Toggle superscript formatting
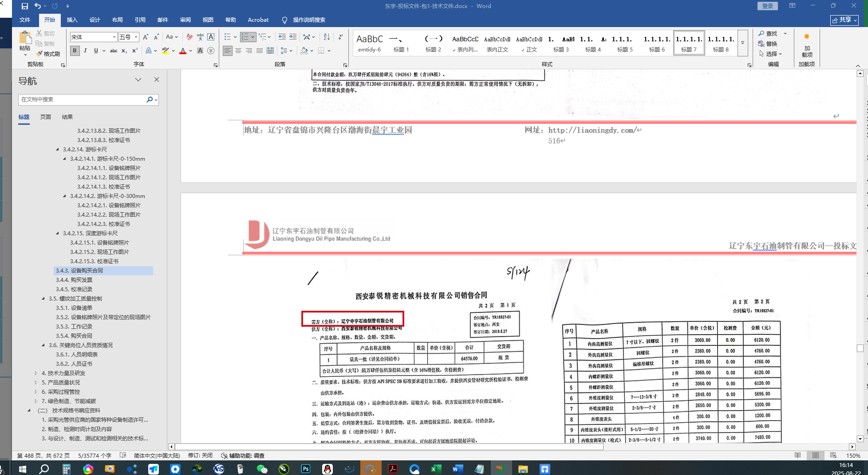Screen dimensions: 868x475 (135, 51)
